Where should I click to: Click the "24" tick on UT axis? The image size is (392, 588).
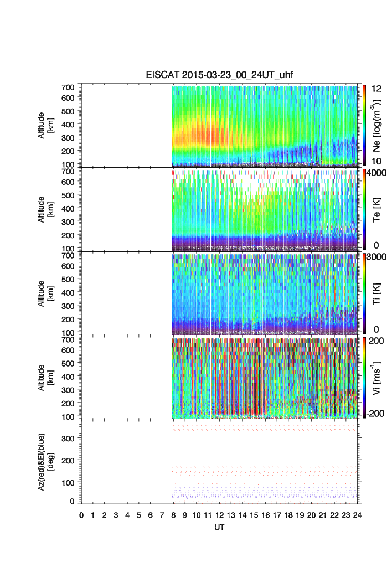357,515
